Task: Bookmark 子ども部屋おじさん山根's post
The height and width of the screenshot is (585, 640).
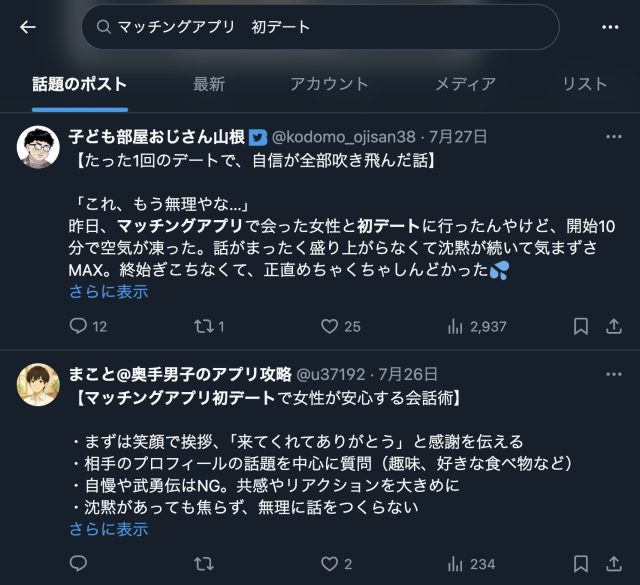Action: pos(581,326)
